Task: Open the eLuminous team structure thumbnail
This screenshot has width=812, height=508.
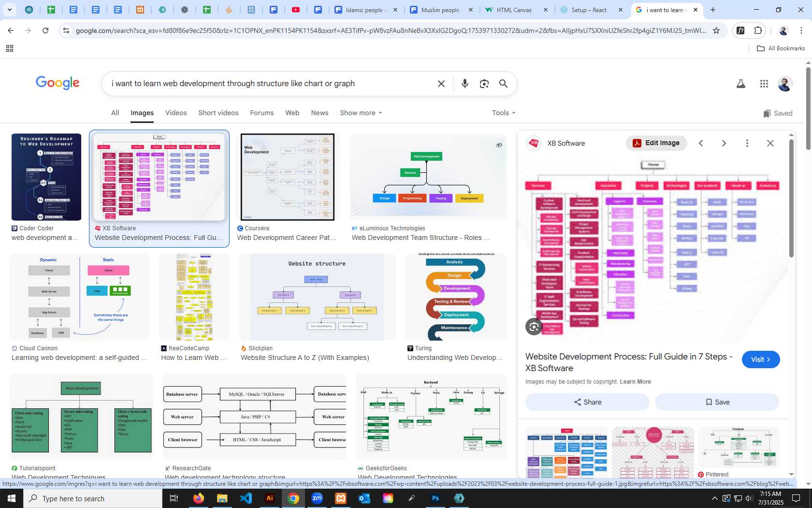Action: tap(429, 177)
